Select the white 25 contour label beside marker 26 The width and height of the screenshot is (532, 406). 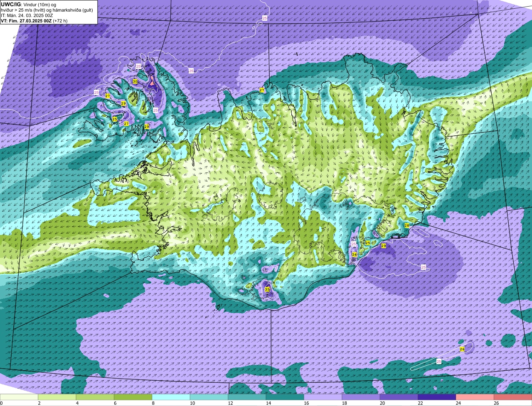[x=439, y=362]
